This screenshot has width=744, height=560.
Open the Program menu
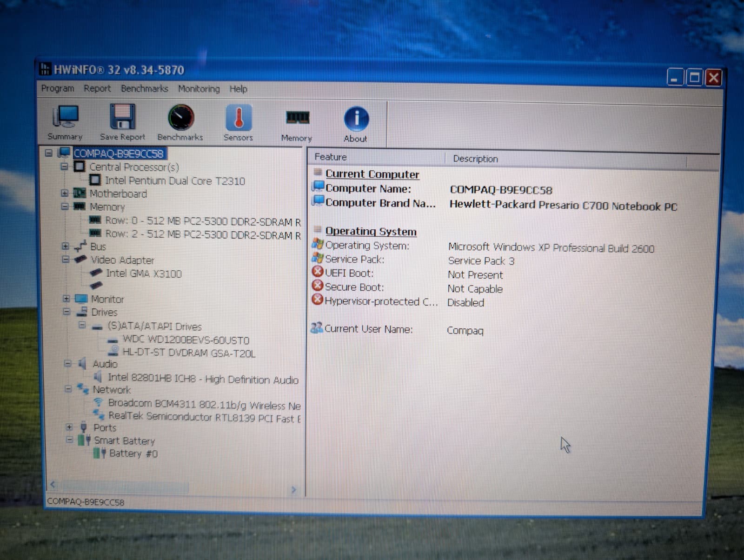point(58,88)
